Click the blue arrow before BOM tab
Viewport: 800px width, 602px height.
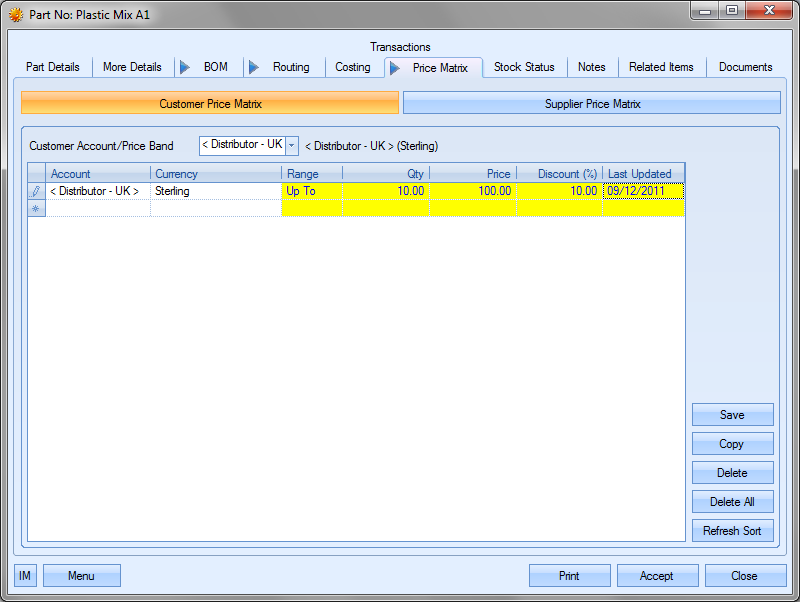(x=185, y=67)
